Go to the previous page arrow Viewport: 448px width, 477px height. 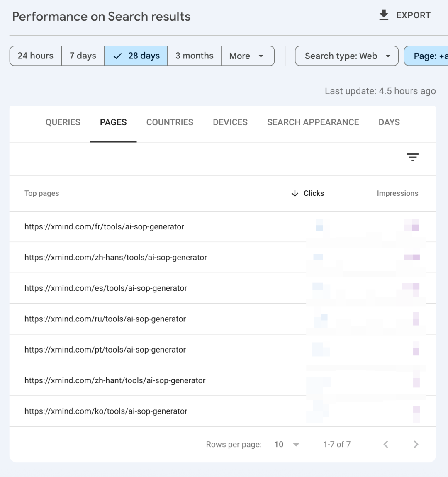tap(386, 445)
